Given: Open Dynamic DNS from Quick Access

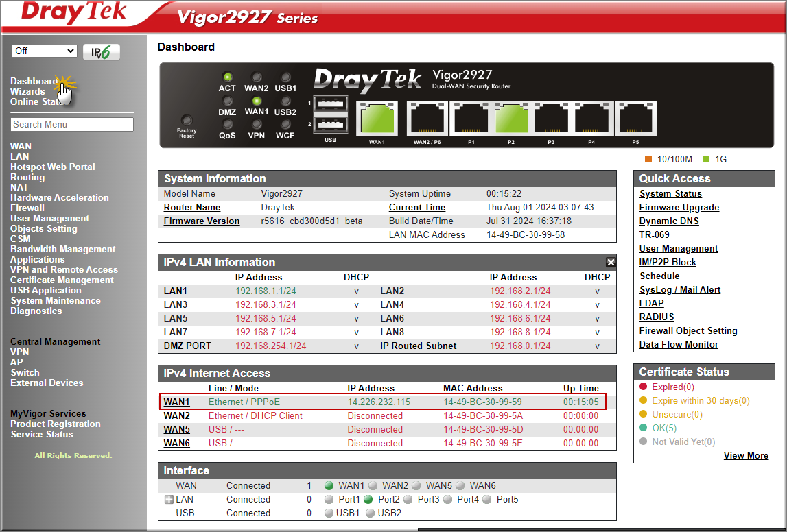Looking at the screenshot, I should 668,221.
